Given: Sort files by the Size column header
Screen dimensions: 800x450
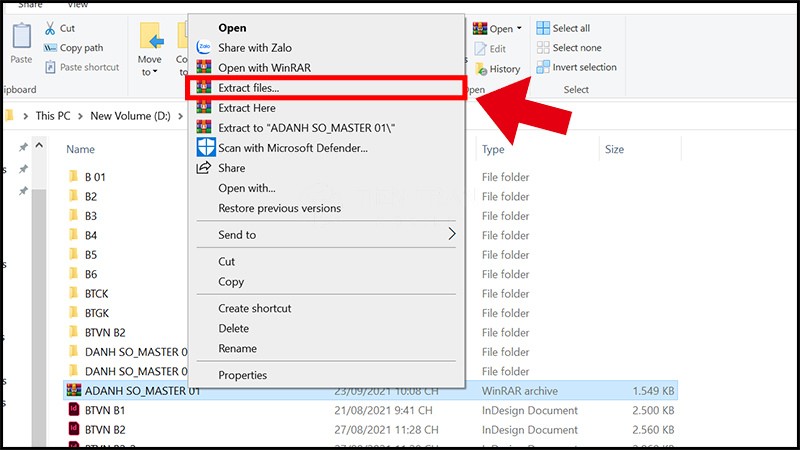Looking at the screenshot, I should click(x=614, y=150).
